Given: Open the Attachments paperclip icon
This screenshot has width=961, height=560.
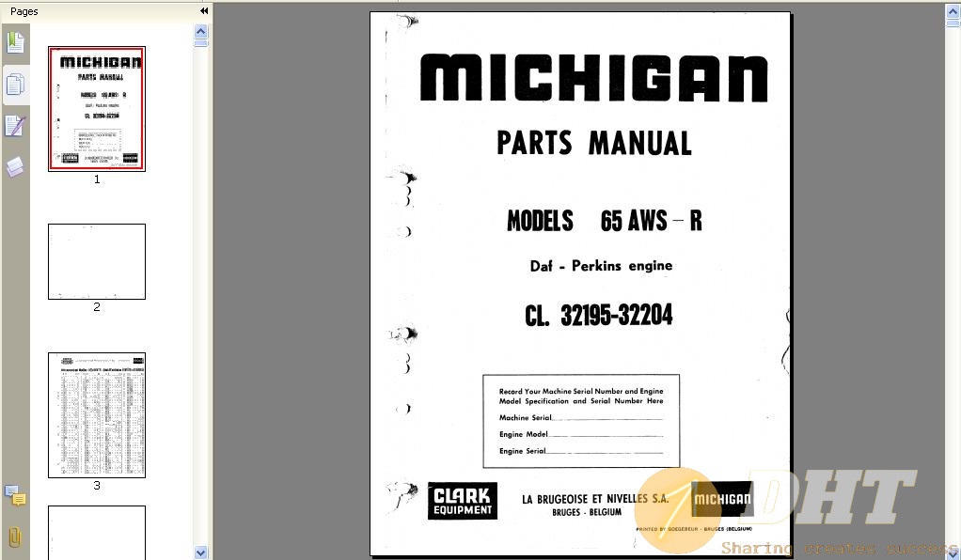Looking at the screenshot, I should pyautogui.click(x=15, y=537).
